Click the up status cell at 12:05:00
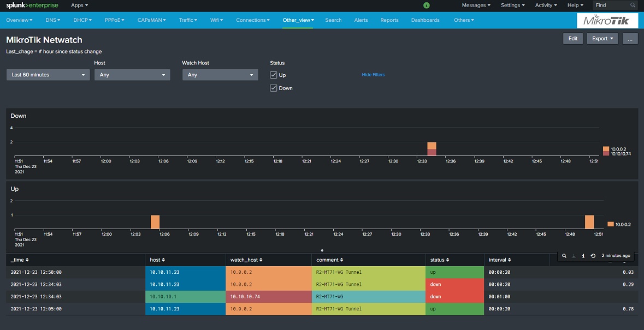The height and width of the screenshot is (330, 644). (455, 309)
